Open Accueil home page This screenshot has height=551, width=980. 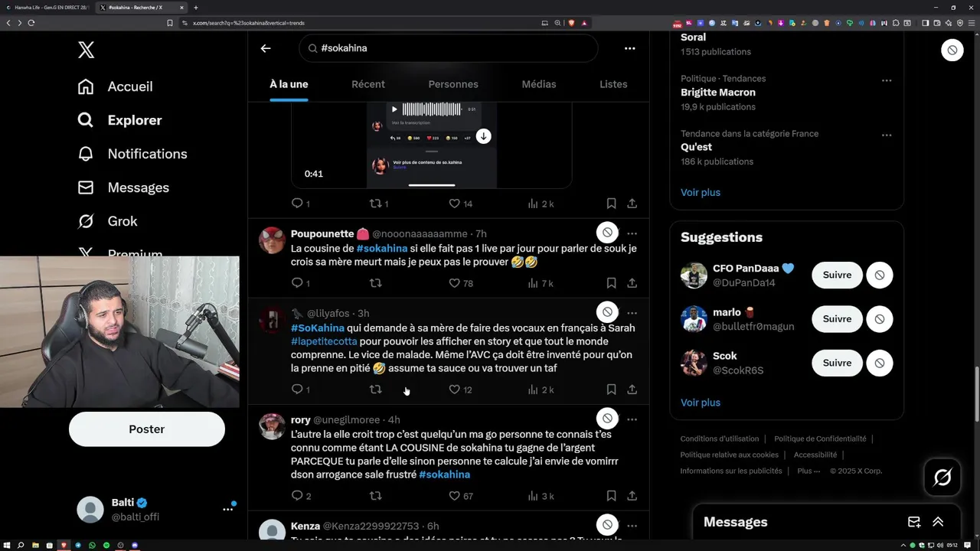point(115,86)
